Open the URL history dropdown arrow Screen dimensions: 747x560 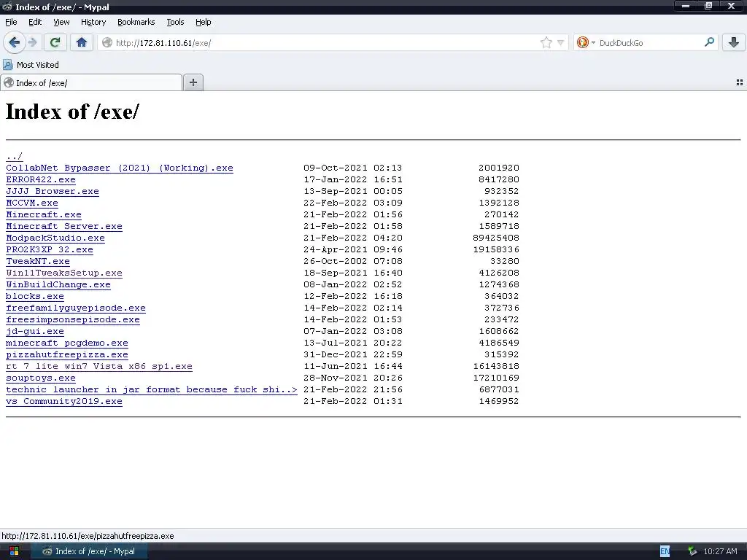click(561, 43)
